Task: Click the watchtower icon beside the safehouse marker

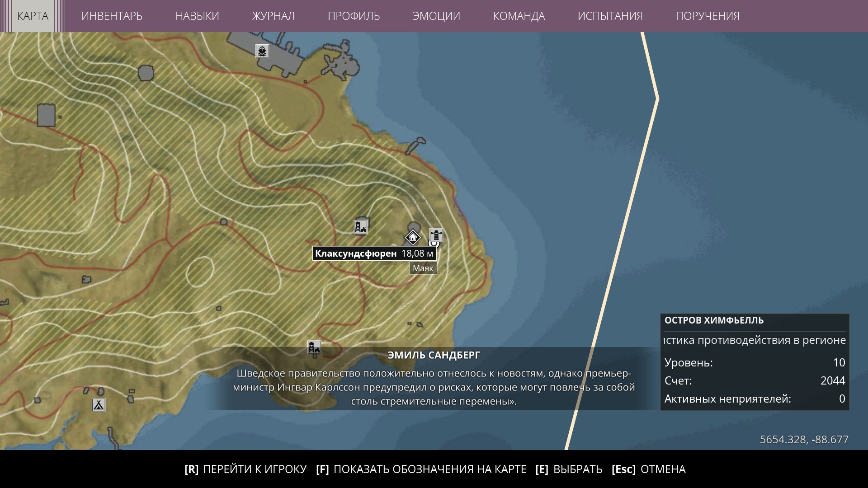Action: click(360, 227)
